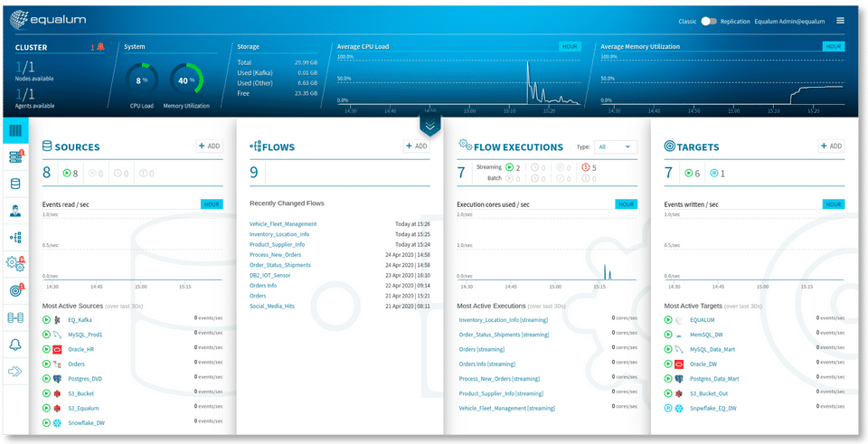
Task: Open Product_Supplier_Info flow link
Action: click(277, 245)
